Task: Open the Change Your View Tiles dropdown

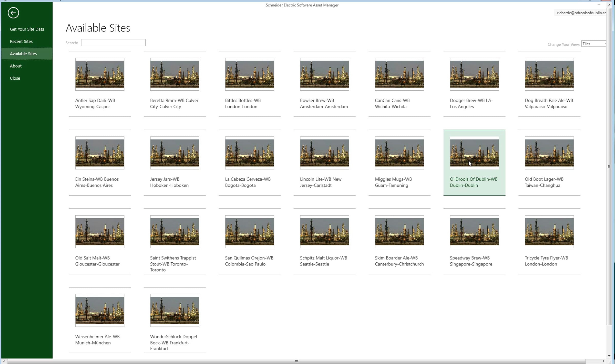Action: pos(594,44)
